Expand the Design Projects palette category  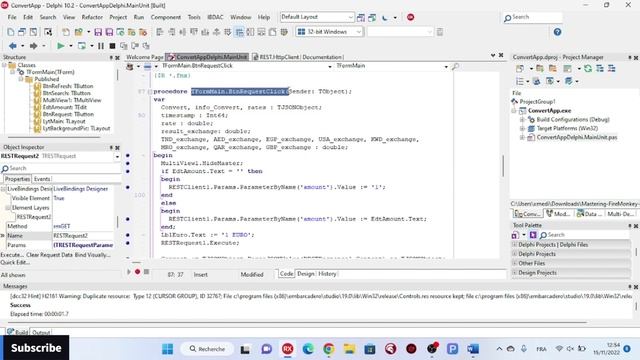pos(514,273)
